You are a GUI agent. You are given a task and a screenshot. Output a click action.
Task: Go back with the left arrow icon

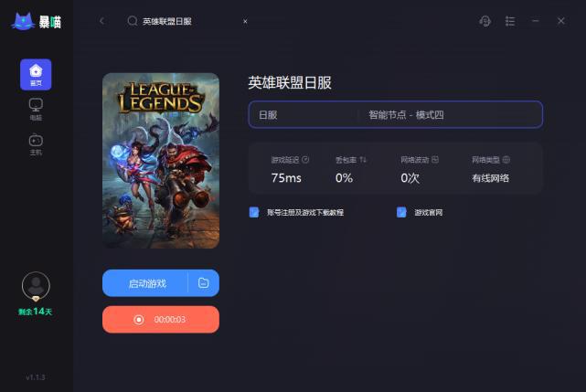(102, 21)
